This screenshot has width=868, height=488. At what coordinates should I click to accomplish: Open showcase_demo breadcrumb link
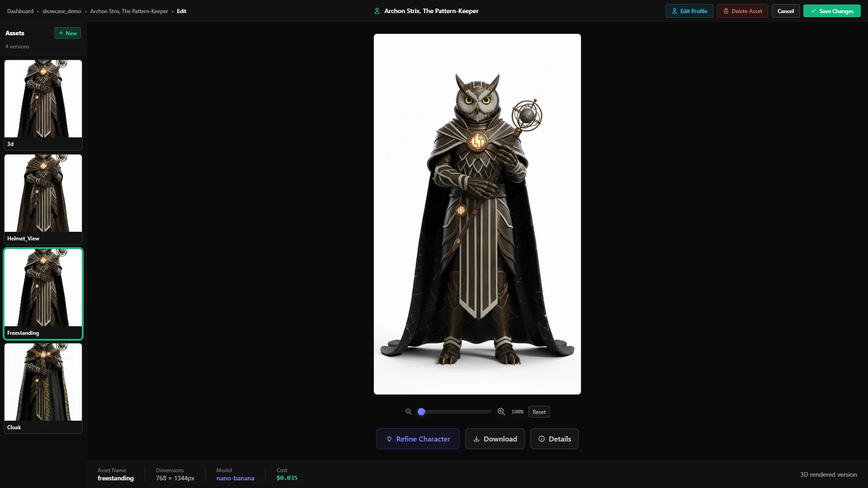(62, 11)
